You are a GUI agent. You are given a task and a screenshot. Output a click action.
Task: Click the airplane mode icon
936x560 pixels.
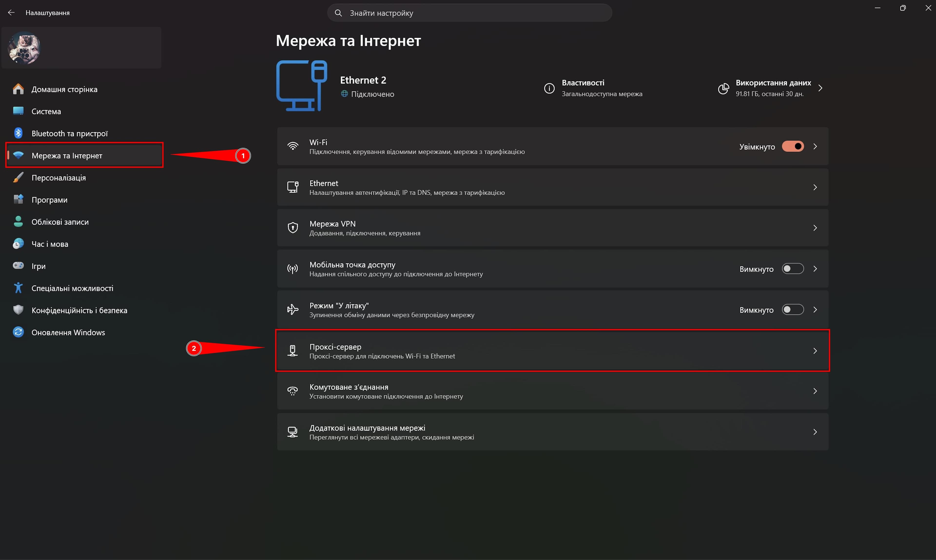pos(293,309)
